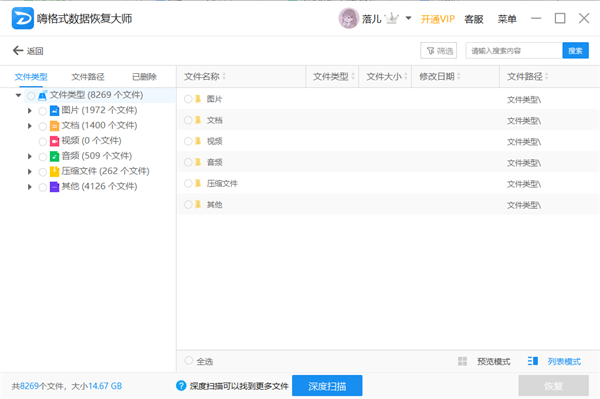Image resolution: width=600 pixels, height=399 pixels.
Task: Click the root 文件类型 drive icon
Action: (42, 96)
